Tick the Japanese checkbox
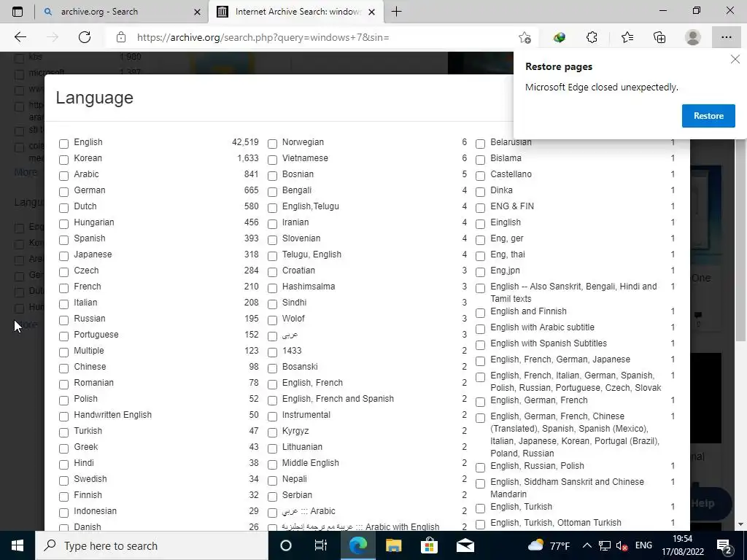Image resolution: width=747 pixels, height=560 pixels. [x=64, y=256]
